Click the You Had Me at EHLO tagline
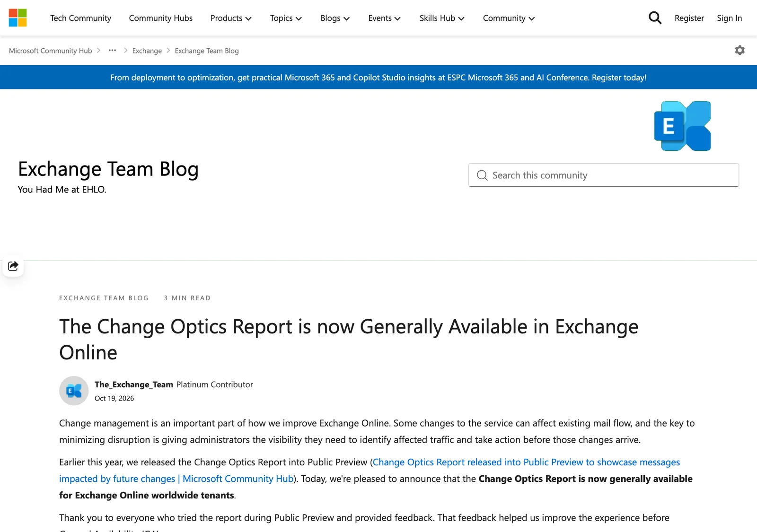Image resolution: width=757 pixels, height=532 pixels. pos(62,189)
